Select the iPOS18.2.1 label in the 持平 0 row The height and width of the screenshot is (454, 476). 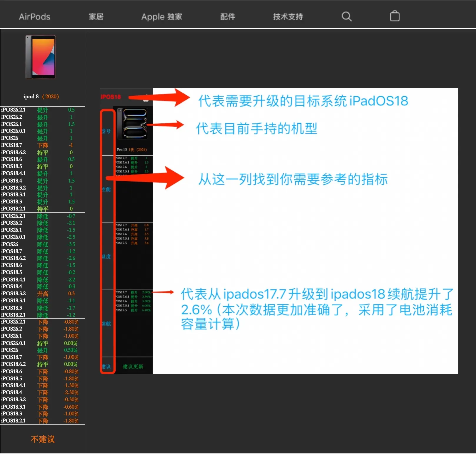click(13, 209)
